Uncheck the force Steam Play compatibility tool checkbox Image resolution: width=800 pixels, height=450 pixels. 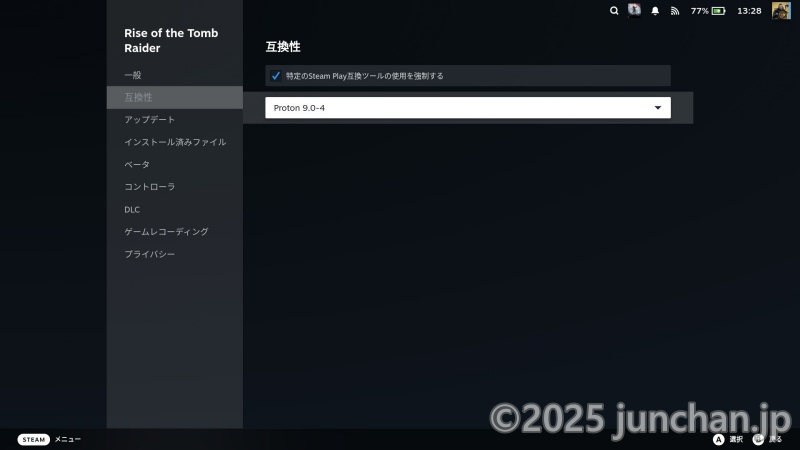(276, 76)
